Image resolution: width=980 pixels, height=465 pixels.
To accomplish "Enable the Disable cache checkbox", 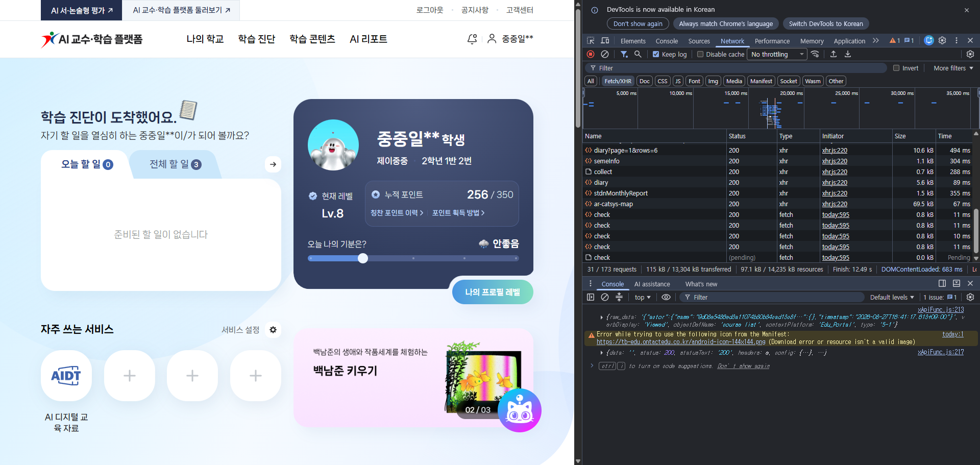I will (x=700, y=54).
